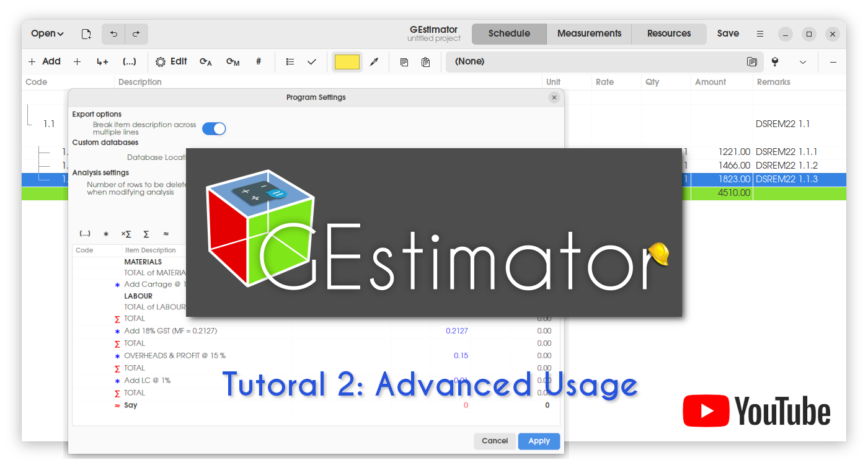Create a new project file
868x465 pixels.
86,34
